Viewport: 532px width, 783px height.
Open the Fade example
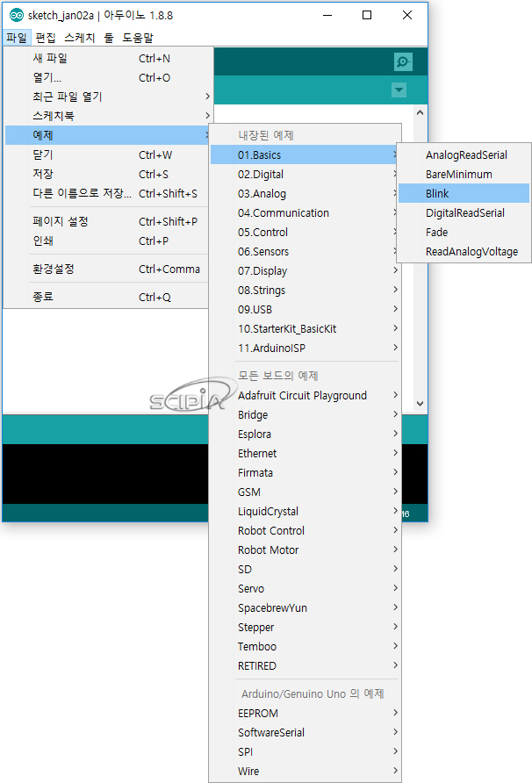[464, 233]
